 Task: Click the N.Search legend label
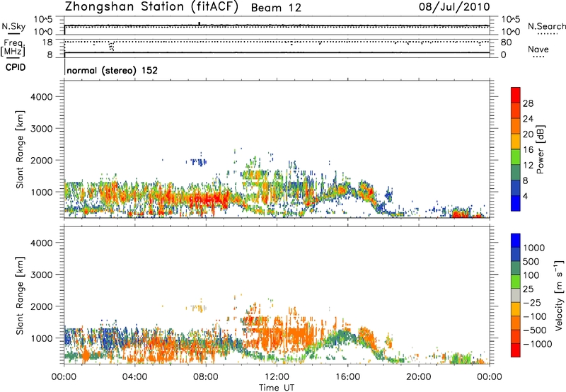(x=546, y=26)
